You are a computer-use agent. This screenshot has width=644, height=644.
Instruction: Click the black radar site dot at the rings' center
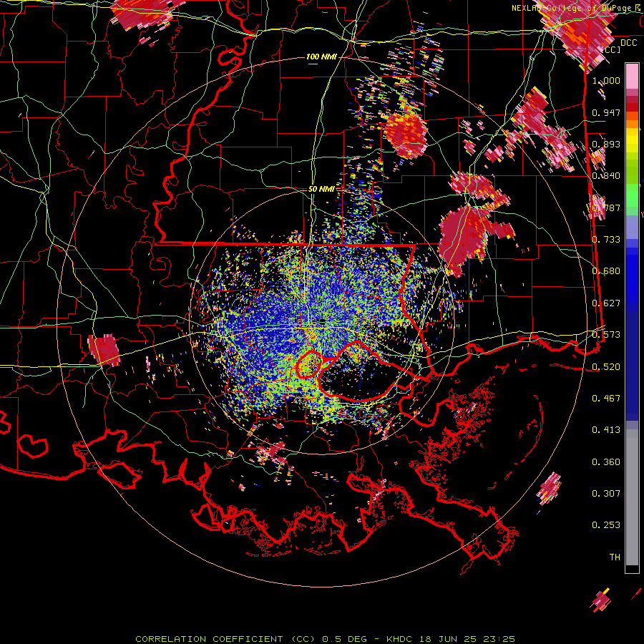click(x=322, y=322)
